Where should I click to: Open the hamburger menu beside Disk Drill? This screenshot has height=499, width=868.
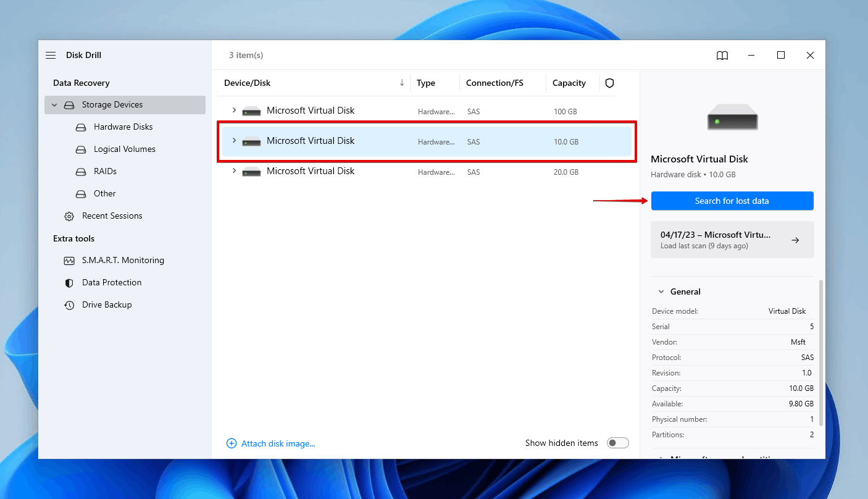pyautogui.click(x=51, y=56)
